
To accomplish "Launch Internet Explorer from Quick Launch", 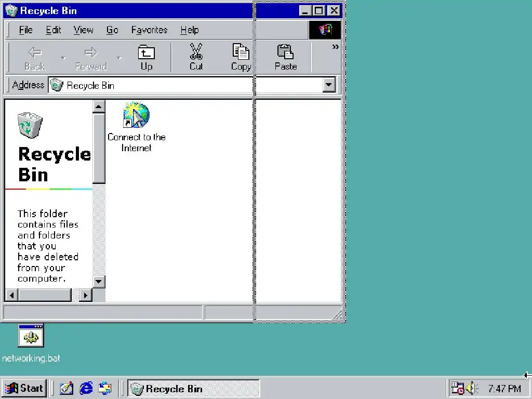I will click(x=86, y=388).
